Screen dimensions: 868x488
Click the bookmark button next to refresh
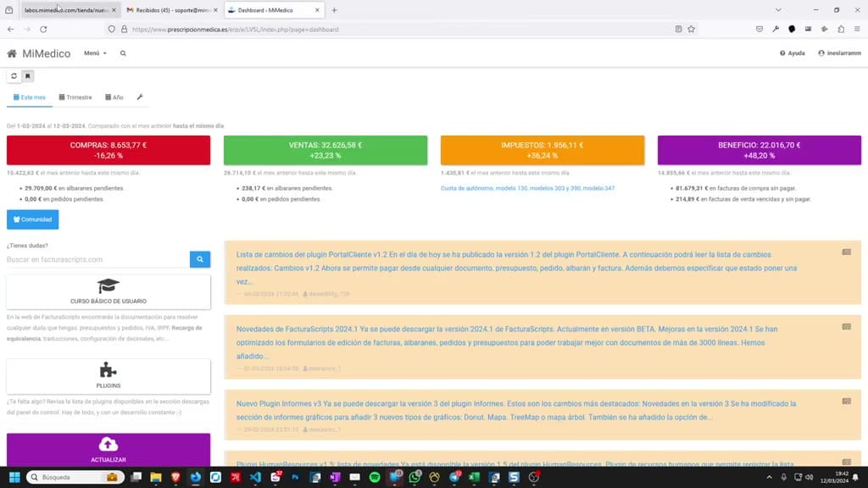(28, 75)
